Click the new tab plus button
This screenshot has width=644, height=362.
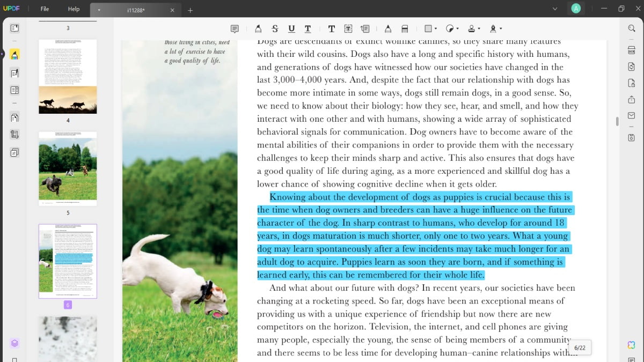(190, 10)
